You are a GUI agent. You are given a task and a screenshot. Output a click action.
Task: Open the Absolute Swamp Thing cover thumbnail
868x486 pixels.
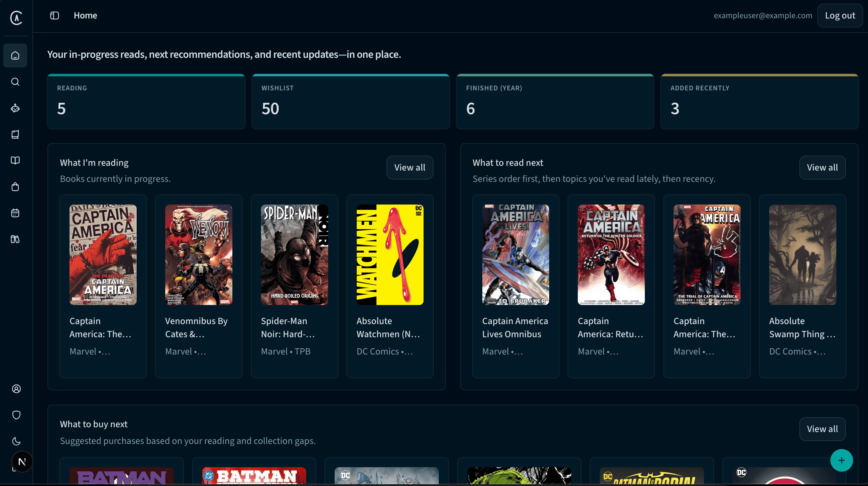click(803, 255)
